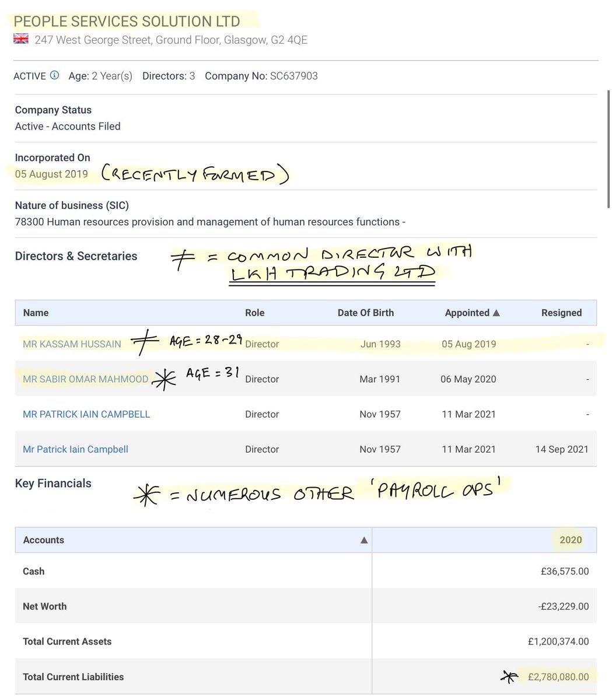
Task: Click the Cash value £36,575.00
Action: [x=564, y=571]
